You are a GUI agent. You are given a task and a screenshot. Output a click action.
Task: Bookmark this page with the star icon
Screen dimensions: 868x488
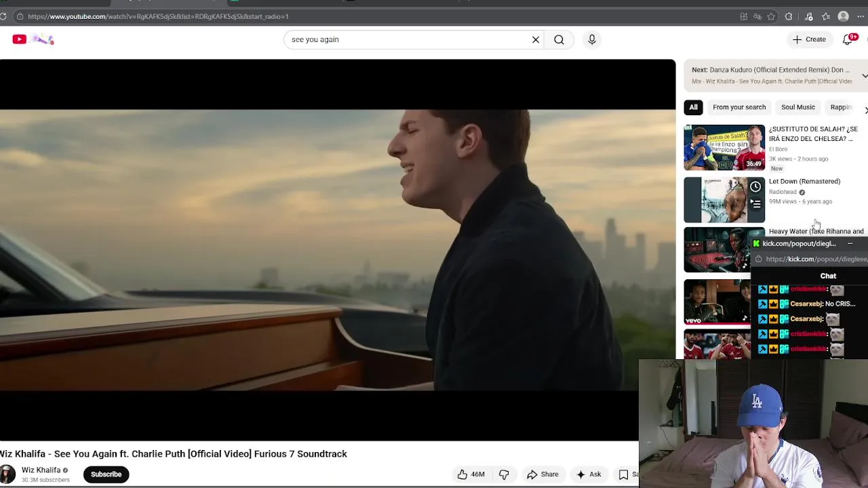[771, 16]
